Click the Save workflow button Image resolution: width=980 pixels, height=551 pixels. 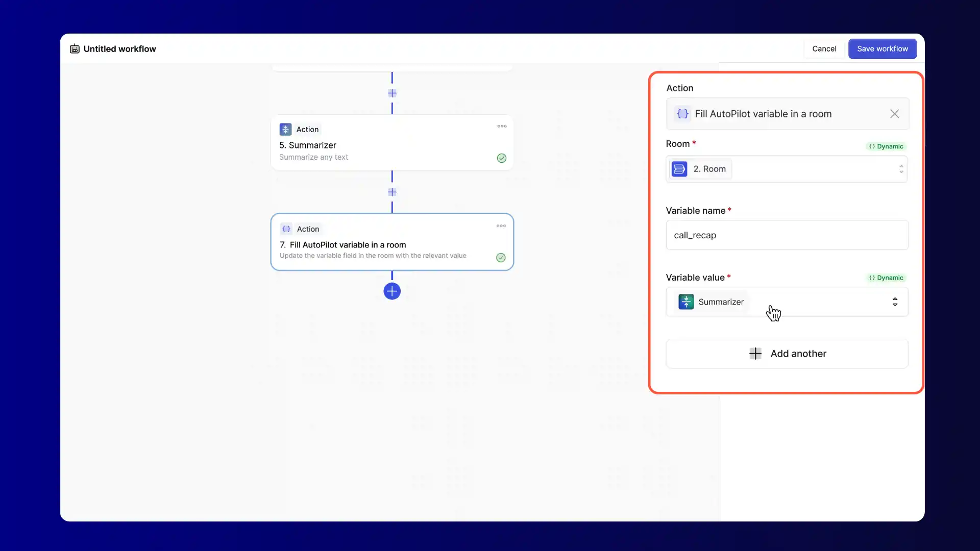pyautogui.click(x=882, y=49)
